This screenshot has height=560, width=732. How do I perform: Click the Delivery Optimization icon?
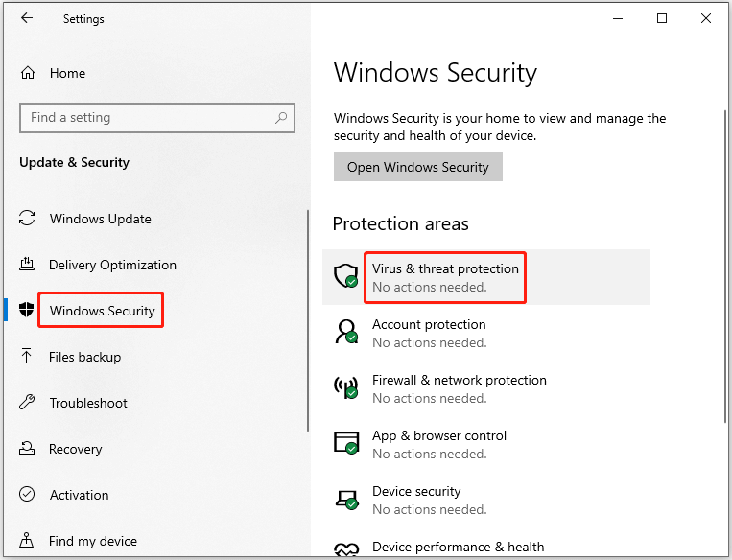coord(27,264)
